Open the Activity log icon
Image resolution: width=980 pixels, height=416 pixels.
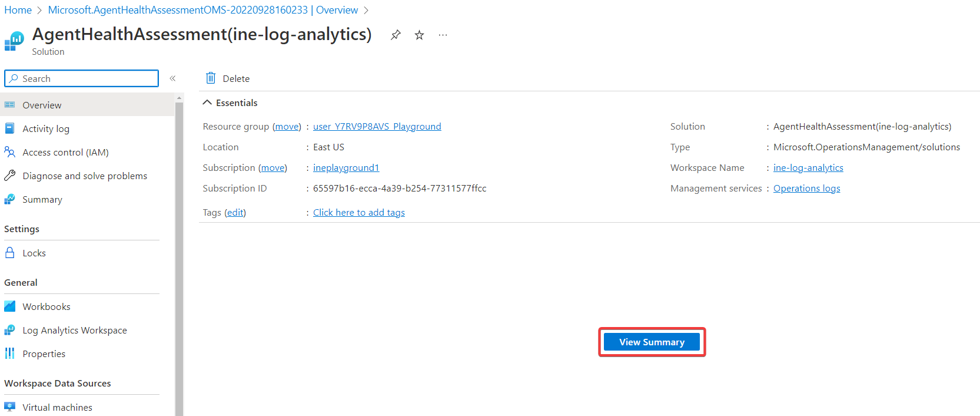(9, 128)
